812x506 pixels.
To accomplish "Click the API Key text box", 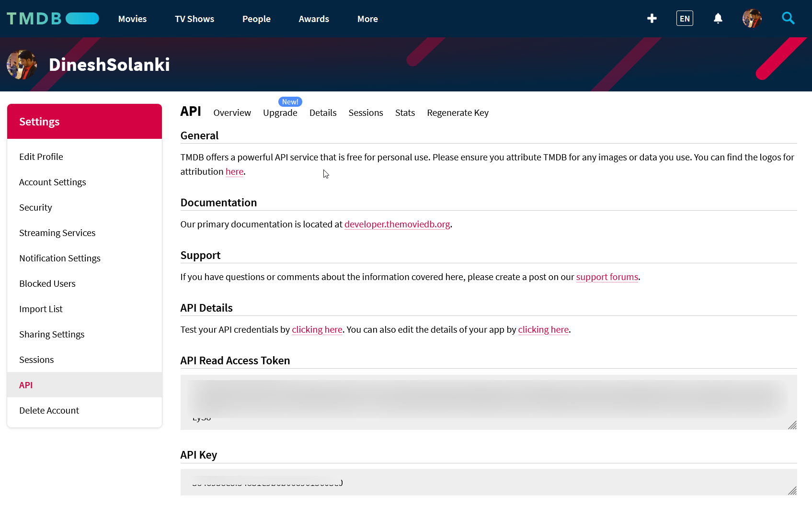I will click(489, 482).
